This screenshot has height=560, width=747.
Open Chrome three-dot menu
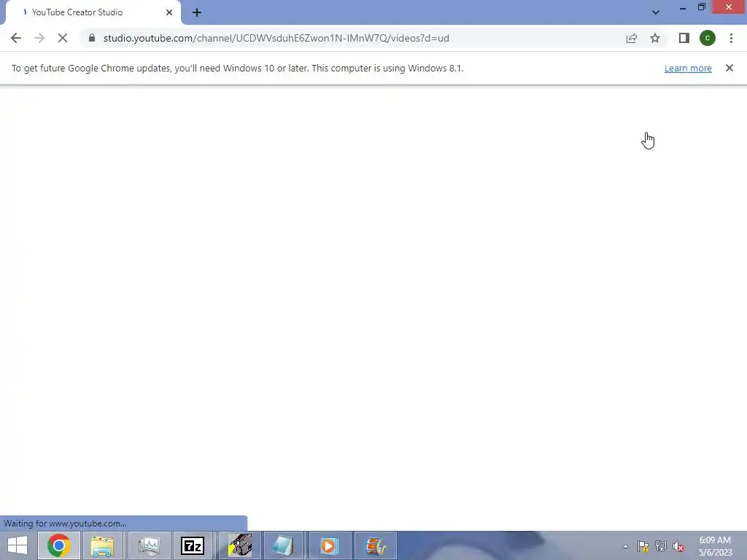tap(731, 38)
